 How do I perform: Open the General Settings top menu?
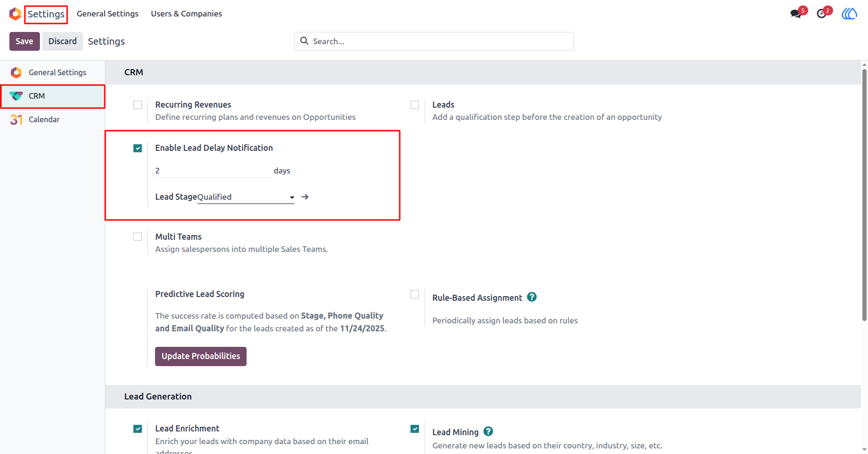108,14
